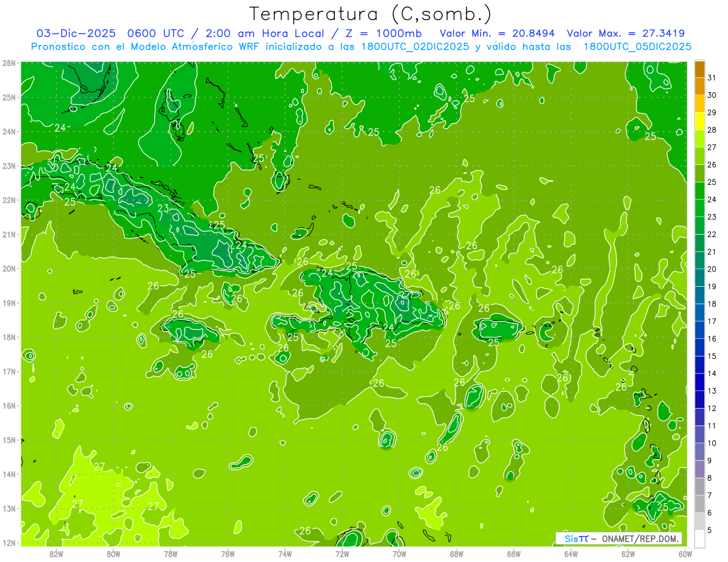Click the 66W longitude label
Viewport: 728px width, 562px height.
pyautogui.click(x=513, y=554)
